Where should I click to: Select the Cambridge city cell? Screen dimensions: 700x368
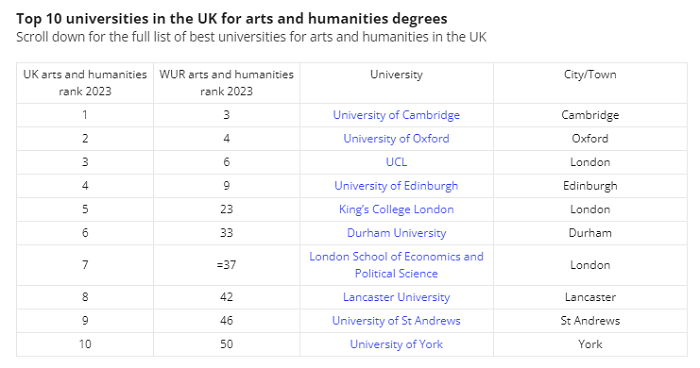(x=590, y=115)
